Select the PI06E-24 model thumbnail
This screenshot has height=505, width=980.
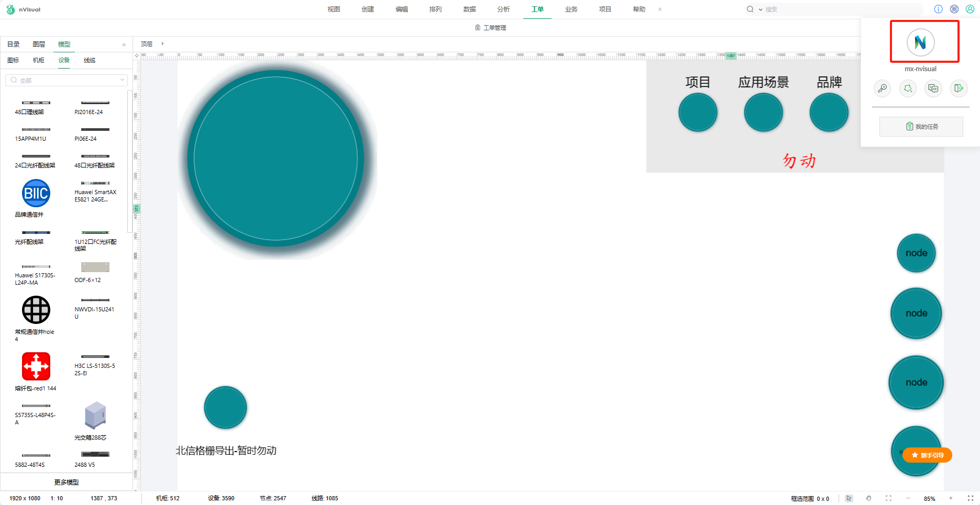[95, 129]
